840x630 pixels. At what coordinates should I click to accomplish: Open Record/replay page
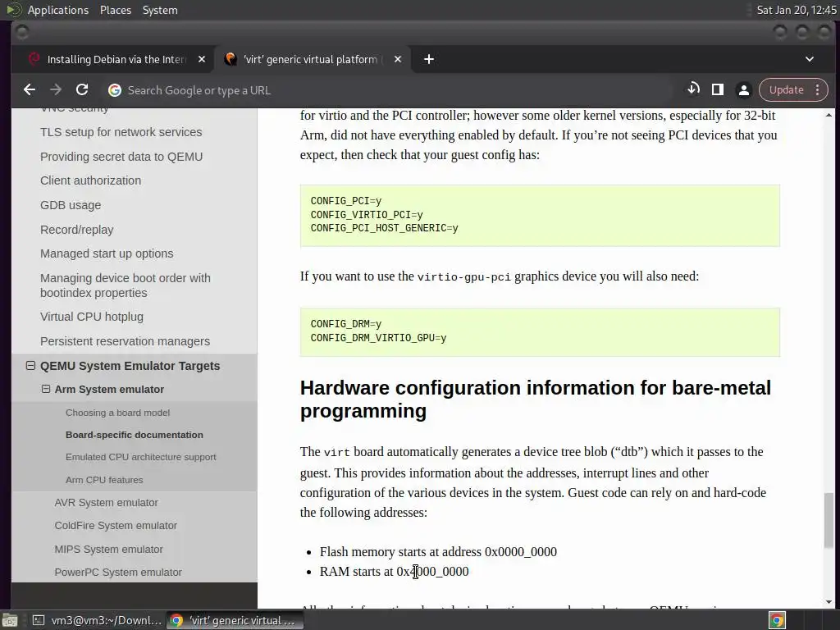point(76,230)
